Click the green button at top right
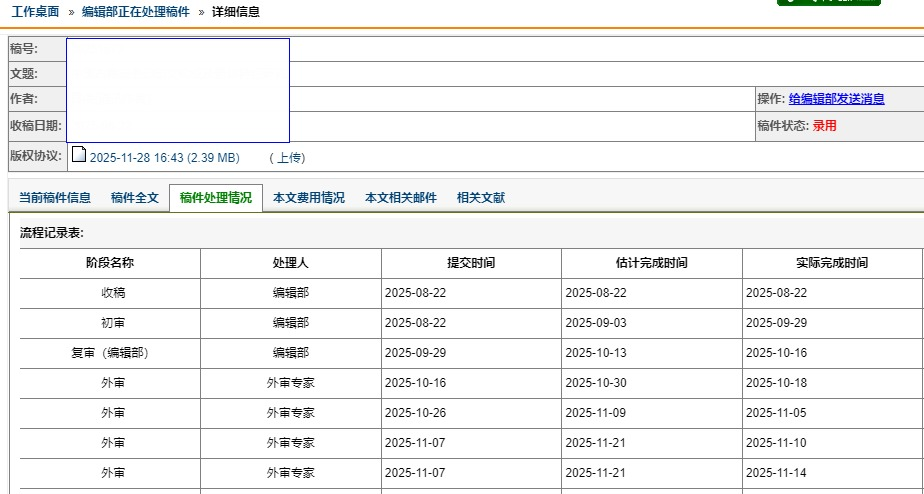 click(828, 3)
